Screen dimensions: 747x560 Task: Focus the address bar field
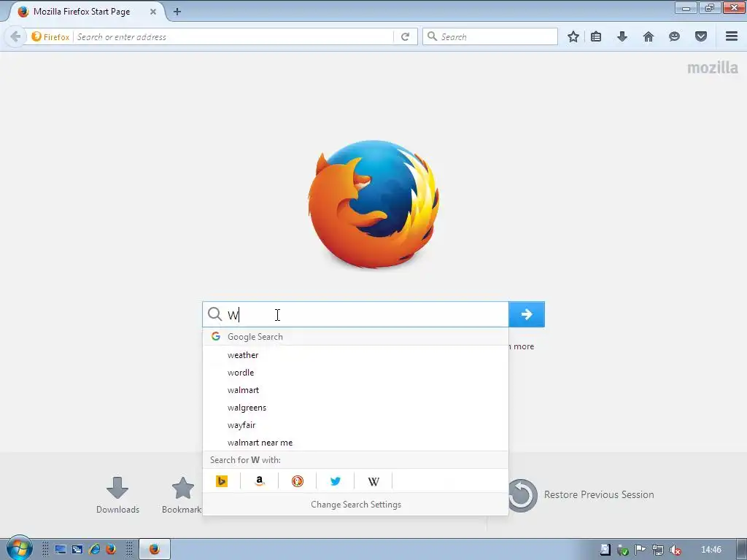click(233, 36)
